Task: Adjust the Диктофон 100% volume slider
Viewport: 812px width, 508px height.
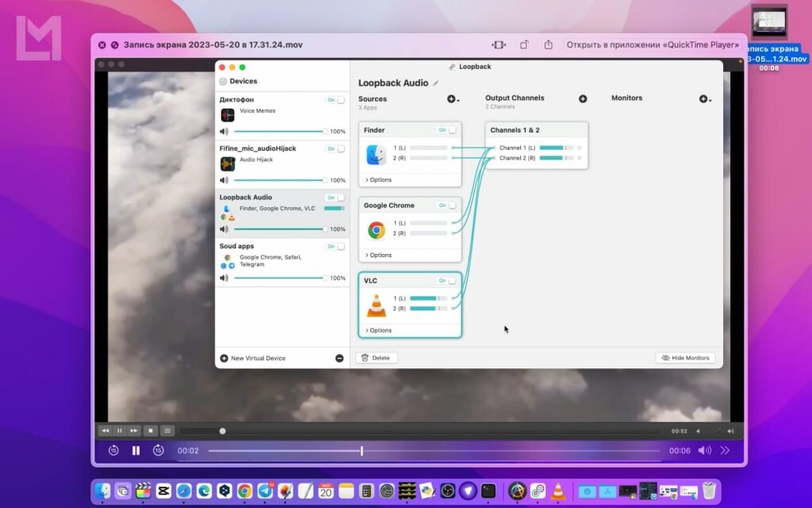Action: (x=280, y=131)
